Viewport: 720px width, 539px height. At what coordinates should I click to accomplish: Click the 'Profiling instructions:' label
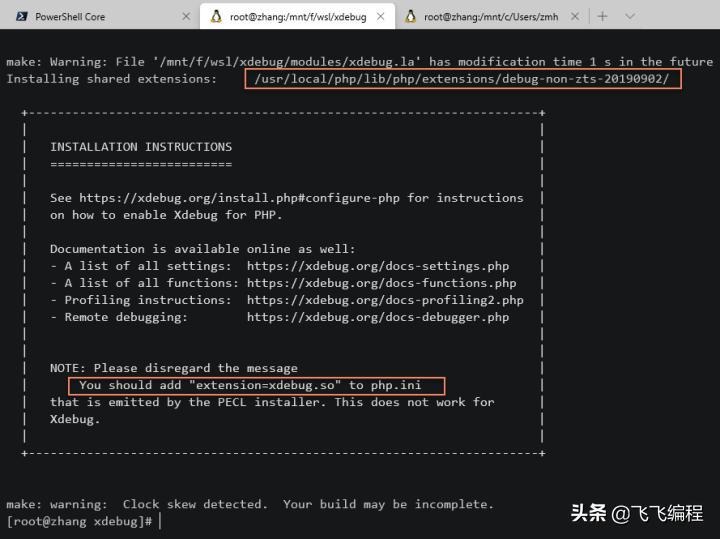click(x=148, y=300)
